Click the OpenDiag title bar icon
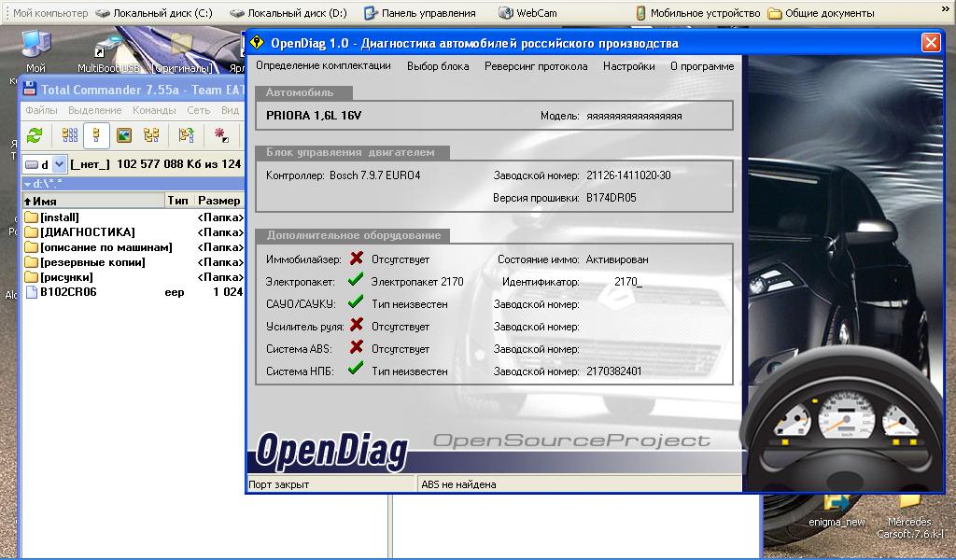The width and height of the screenshot is (956, 560). pos(257,43)
